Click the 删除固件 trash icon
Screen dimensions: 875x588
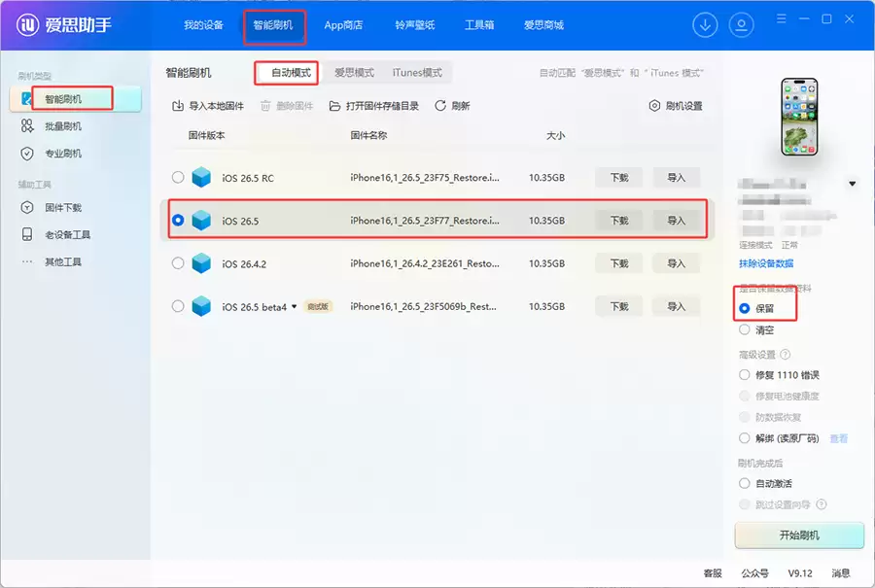265,105
